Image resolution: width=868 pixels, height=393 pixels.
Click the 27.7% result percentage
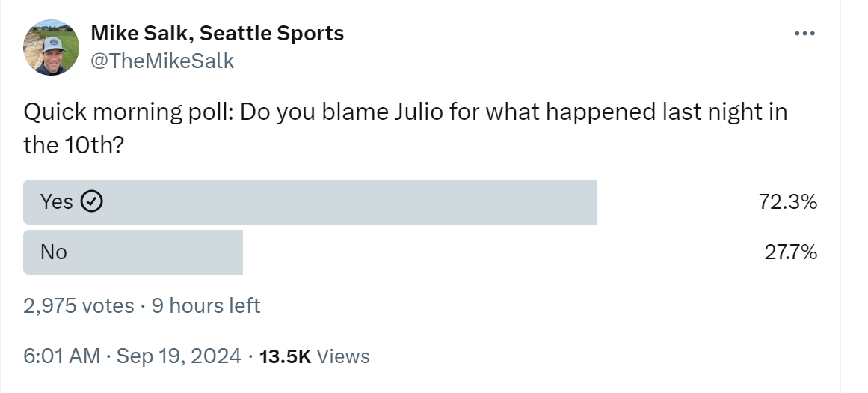pyautogui.click(x=790, y=253)
